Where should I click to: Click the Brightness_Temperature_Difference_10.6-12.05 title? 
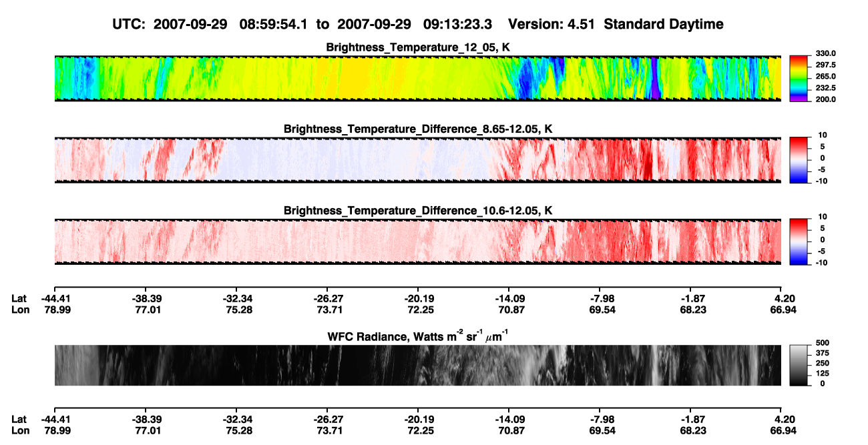[x=418, y=211]
